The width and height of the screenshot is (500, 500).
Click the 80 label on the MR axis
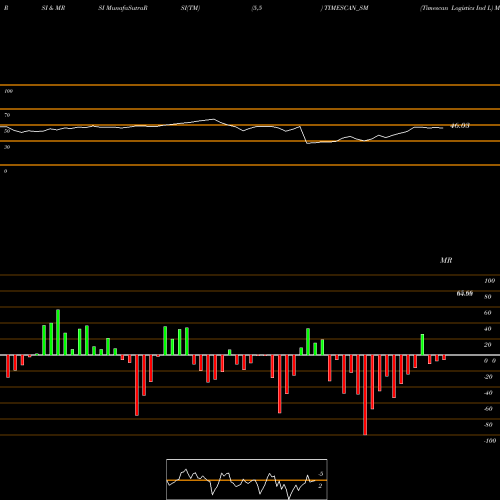pos(488,297)
